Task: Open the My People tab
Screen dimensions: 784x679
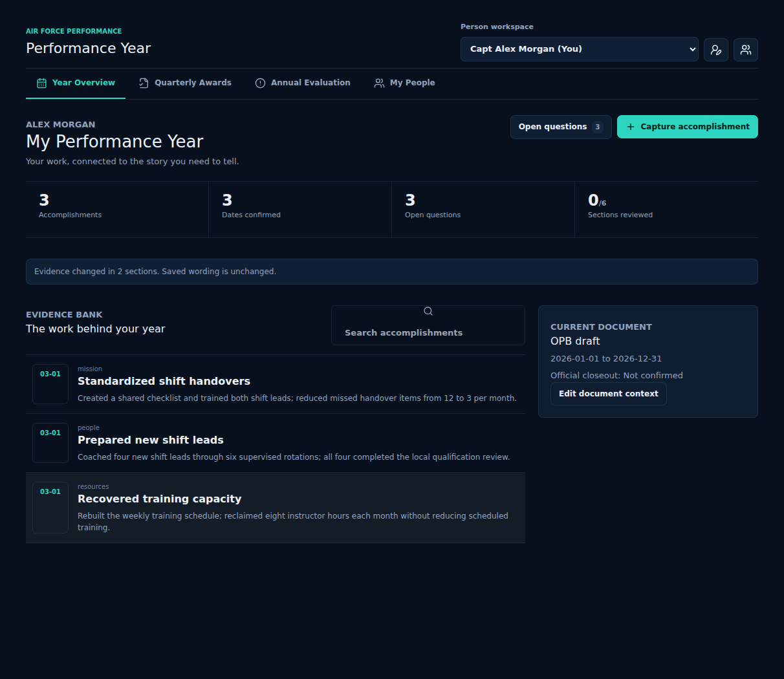Action: click(404, 83)
